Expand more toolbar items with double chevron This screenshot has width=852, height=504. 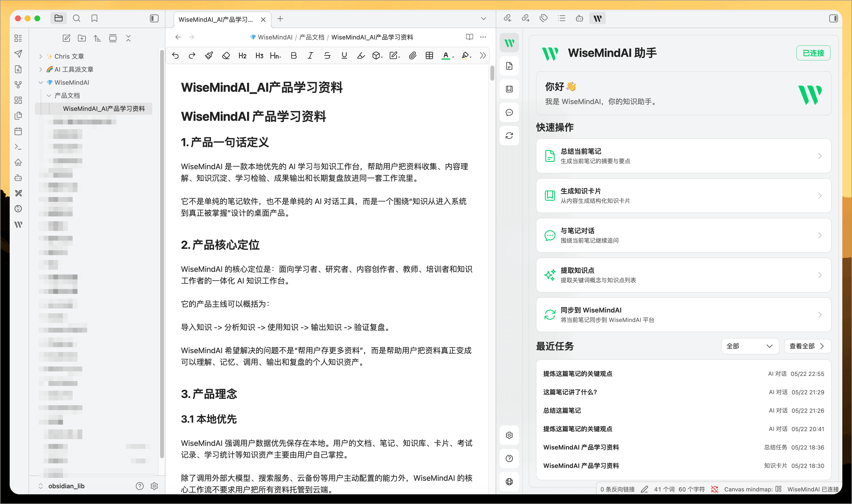tap(483, 55)
